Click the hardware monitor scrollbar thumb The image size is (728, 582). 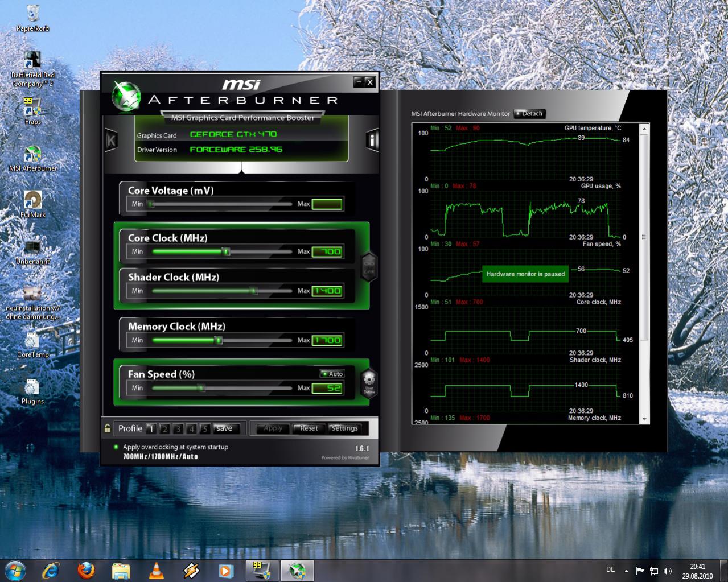[x=644, y=237]
